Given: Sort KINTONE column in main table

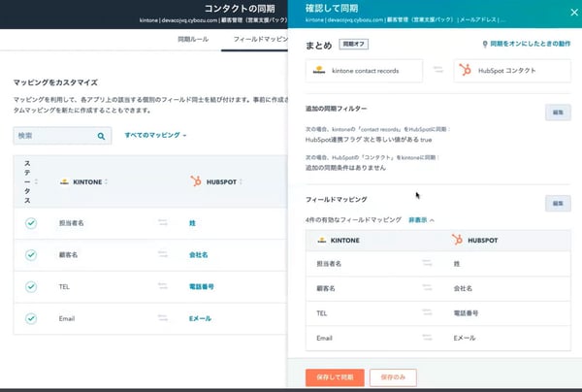Looking at the screenshot, I should (106, 181).
